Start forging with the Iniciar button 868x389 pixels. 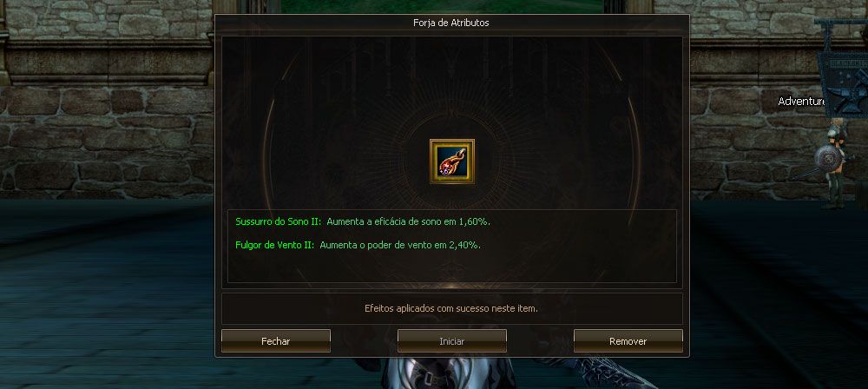(451, 340)
